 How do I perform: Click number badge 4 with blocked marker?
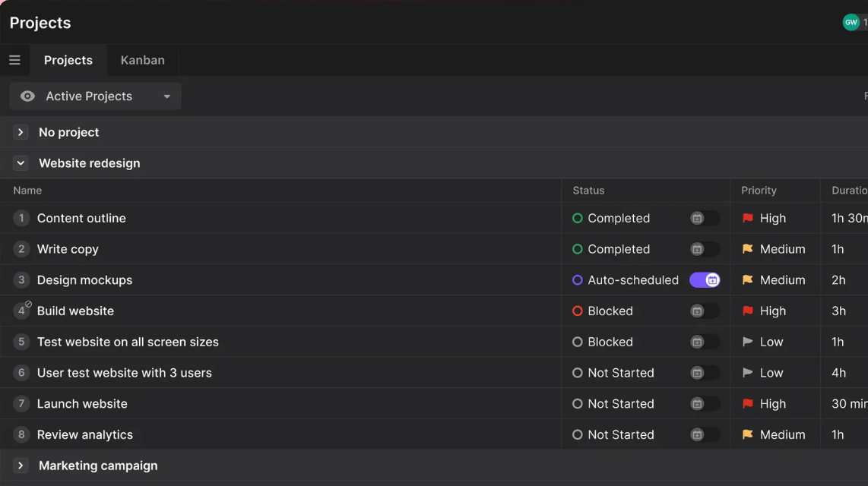[x=21, y=311]
